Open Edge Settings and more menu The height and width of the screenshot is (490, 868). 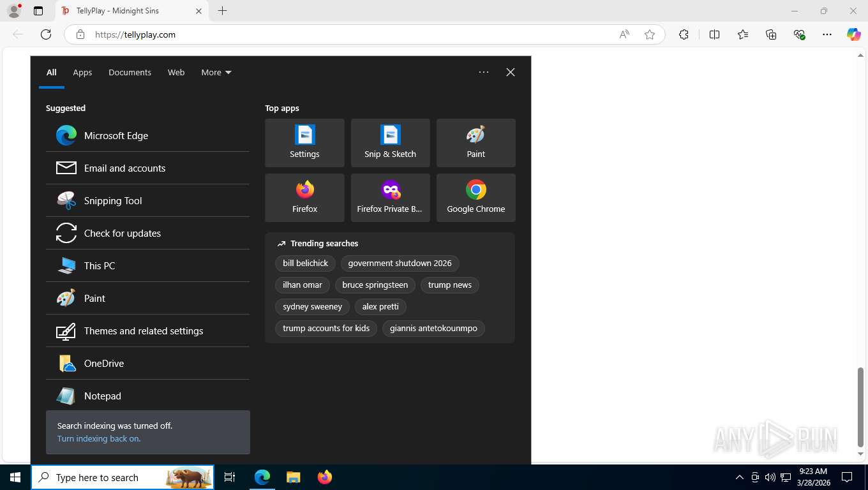pyautogui.click(x=827, y=34)
